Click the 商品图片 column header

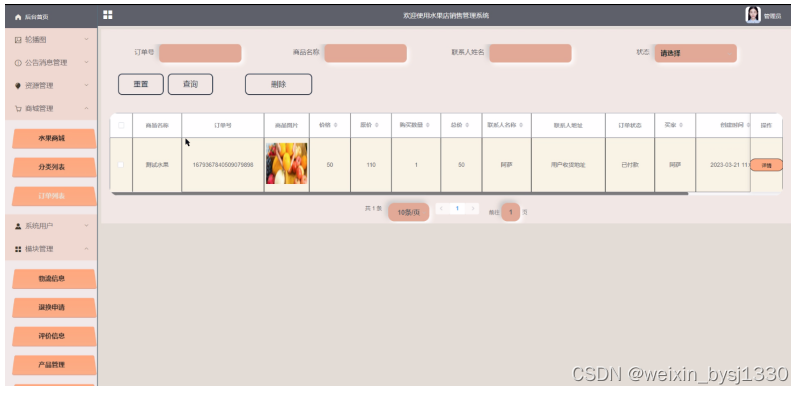click(287, 125)
